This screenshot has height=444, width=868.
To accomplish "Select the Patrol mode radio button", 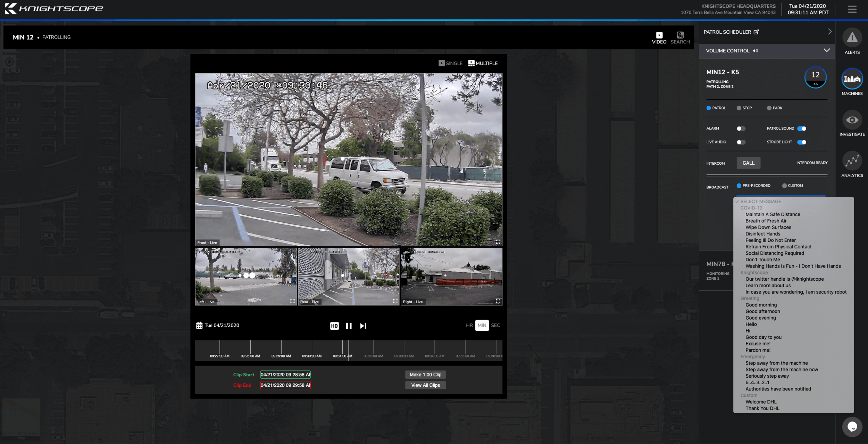I will point(709,108).
